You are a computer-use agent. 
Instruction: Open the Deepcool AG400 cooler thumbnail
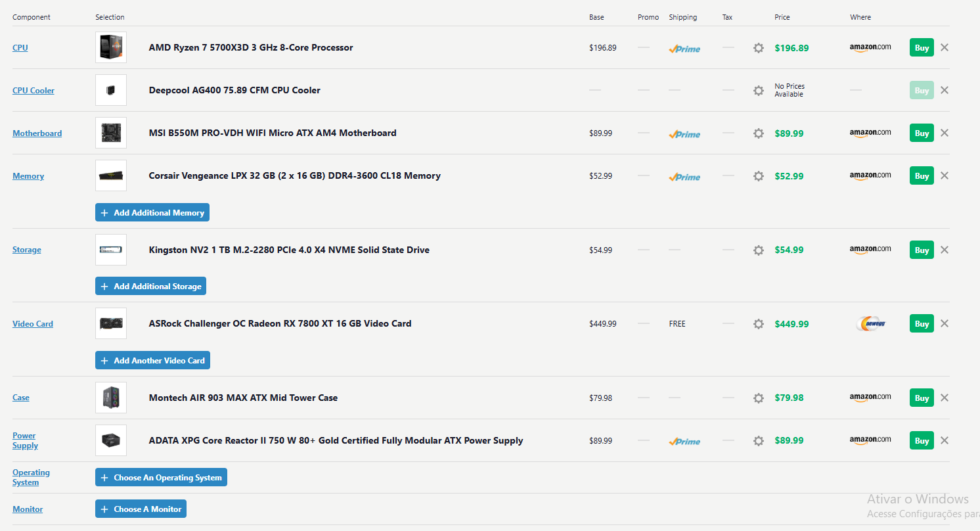point(111,90)
